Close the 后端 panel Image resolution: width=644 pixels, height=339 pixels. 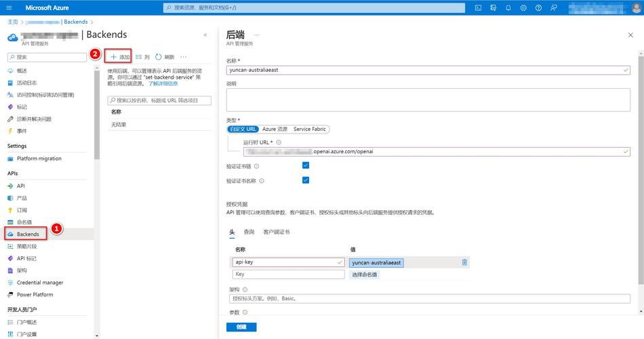tap(630, 35)
